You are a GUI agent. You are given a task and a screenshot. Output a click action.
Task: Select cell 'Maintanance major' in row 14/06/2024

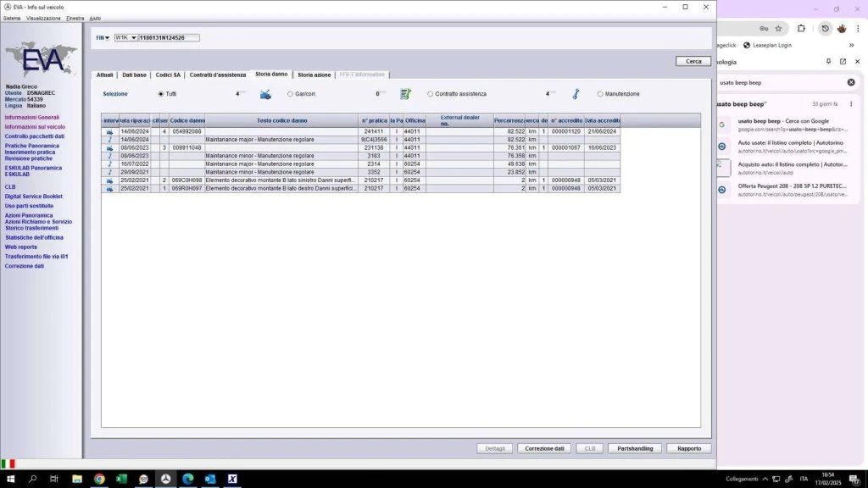[281, 140]
